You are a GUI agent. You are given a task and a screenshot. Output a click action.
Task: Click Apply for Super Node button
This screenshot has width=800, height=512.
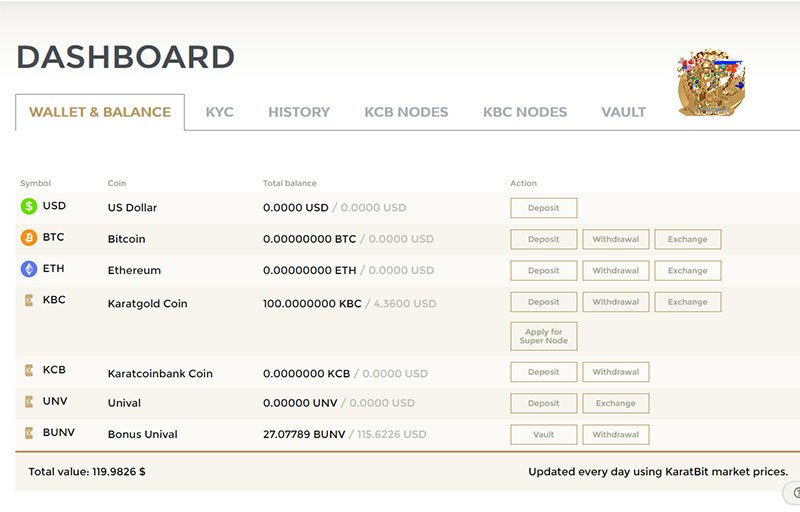click(544, 336)
